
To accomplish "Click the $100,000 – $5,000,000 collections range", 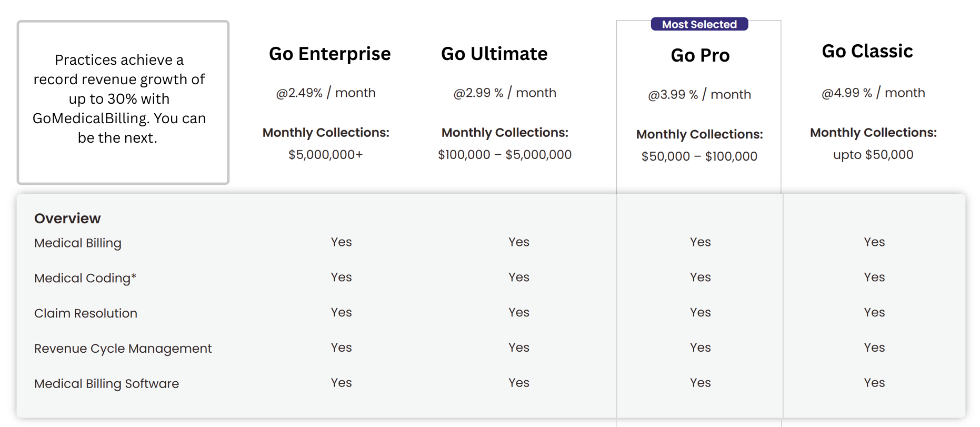I will 505,155.
